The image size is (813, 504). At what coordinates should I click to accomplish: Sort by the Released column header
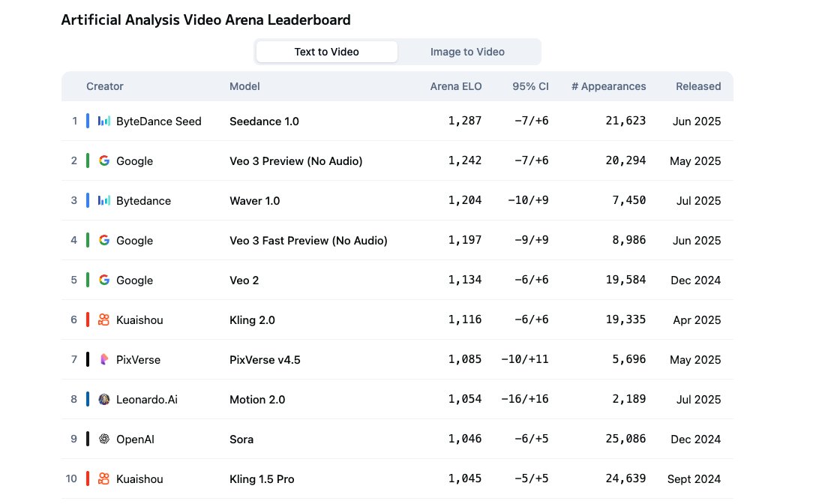pyautogui.click(x=698, y=86)
